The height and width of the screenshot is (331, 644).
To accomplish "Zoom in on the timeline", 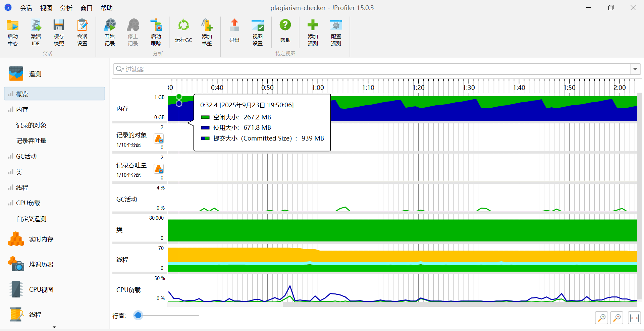I will click(602, 318).
